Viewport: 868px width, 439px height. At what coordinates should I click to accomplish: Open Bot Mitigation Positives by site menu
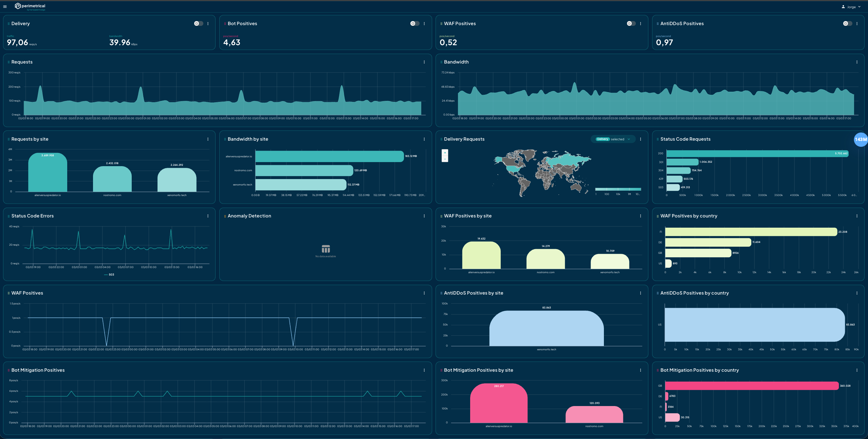tap(640, 370)
